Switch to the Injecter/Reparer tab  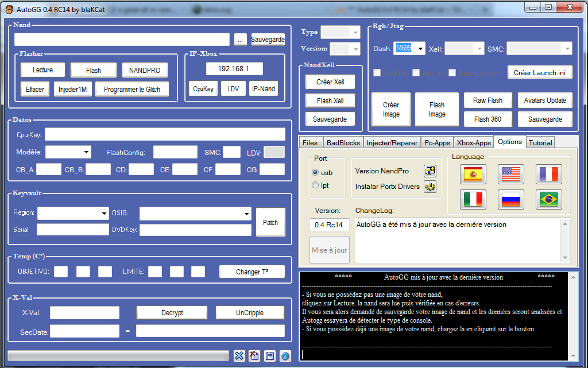pyautogui.click(x=392, y=143)
